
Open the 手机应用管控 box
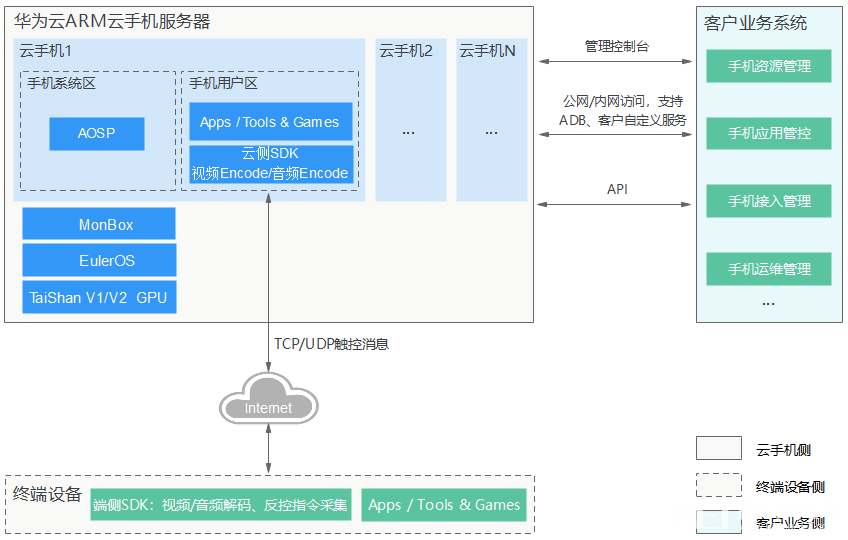coord(768,133)
